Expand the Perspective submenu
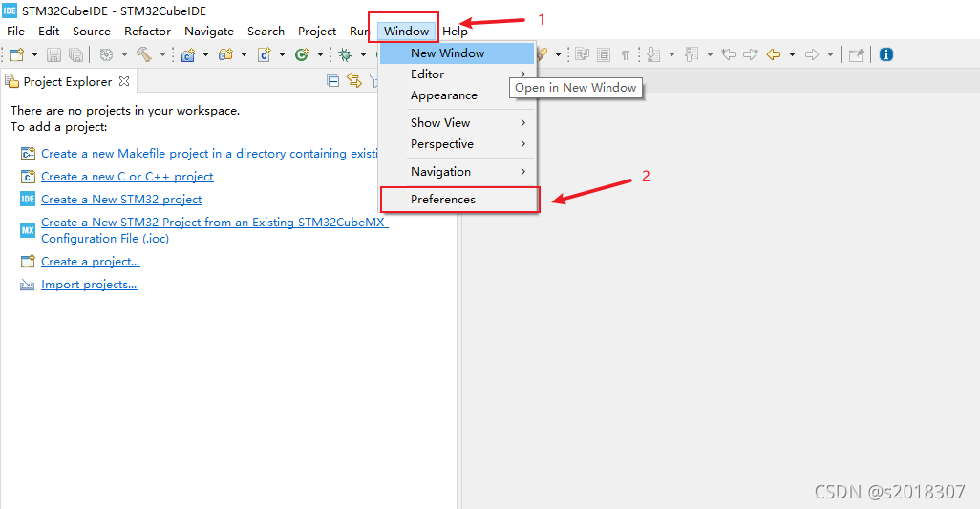 pyautogui.click(x=457, y=144)
